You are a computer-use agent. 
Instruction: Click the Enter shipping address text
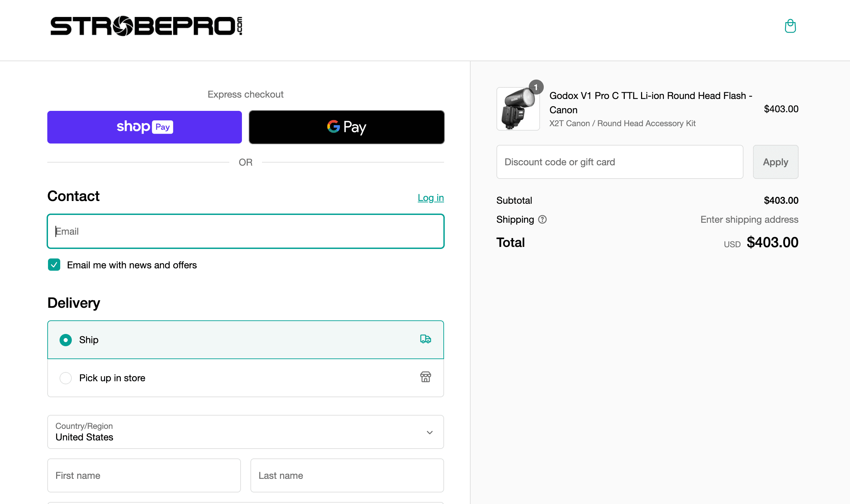click(x=749, y=220)
